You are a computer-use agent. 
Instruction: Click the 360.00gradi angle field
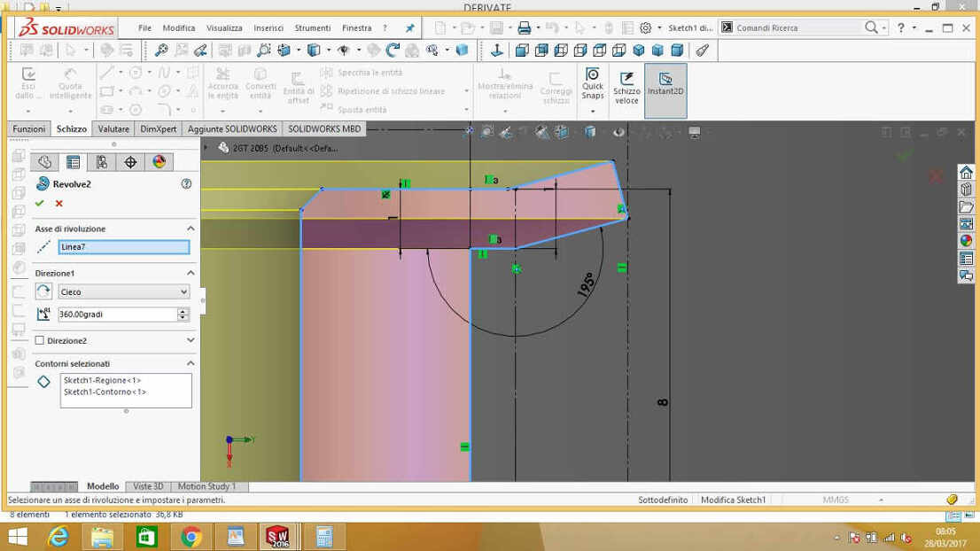click(x=118, y=314)
